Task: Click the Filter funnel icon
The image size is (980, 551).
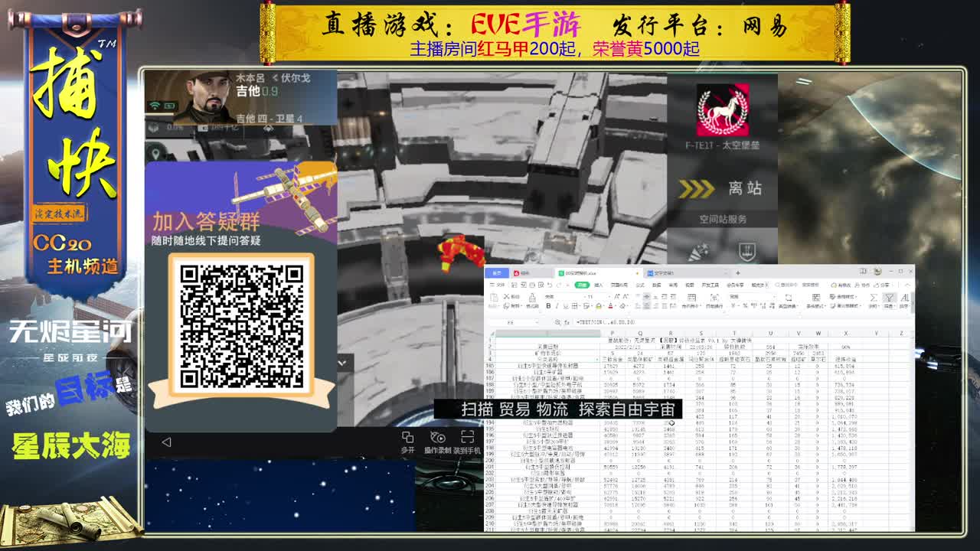Action: (x=888, y=298)
